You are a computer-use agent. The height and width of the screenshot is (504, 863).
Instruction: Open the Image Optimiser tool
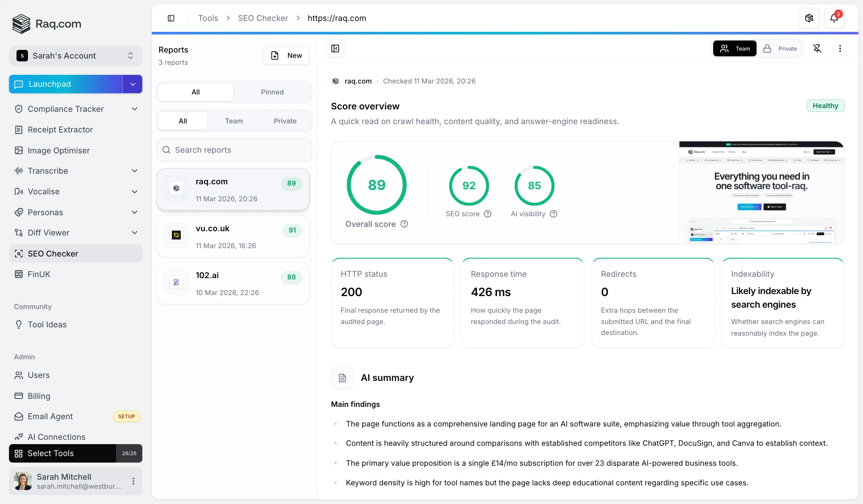coord(58,151)
